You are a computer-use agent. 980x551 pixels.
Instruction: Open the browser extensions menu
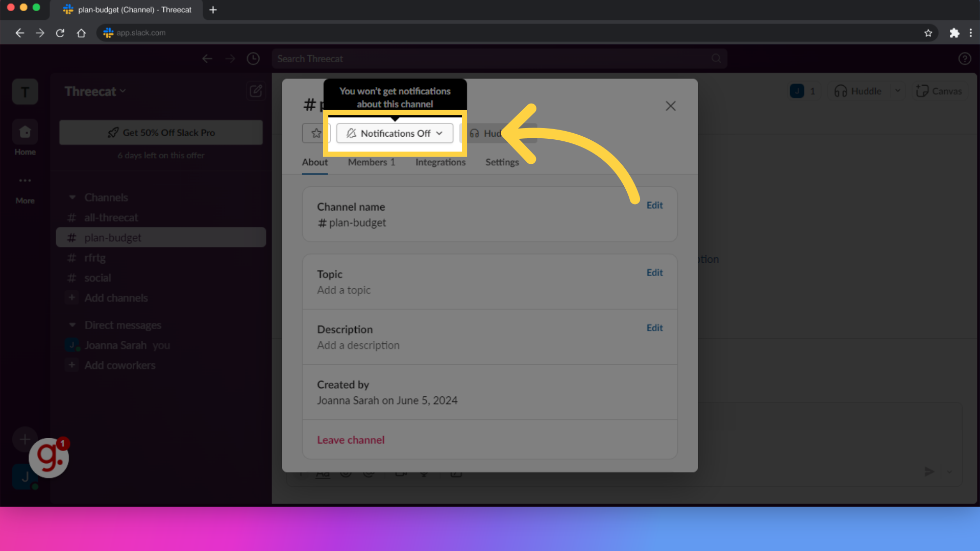(x=954, y=33)
